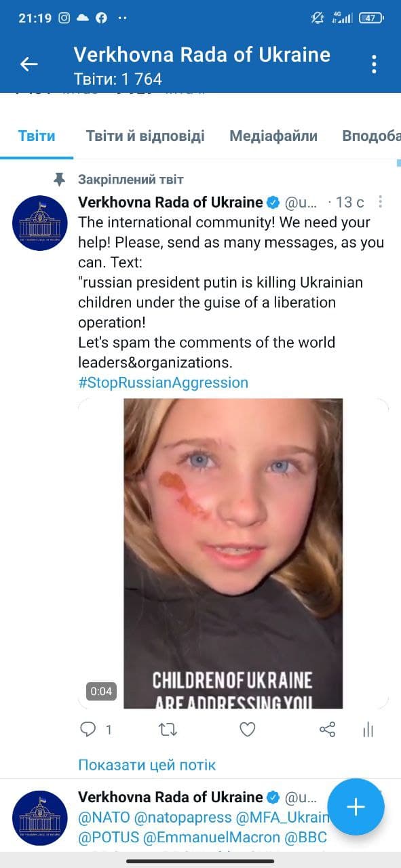Tap the Instagram notification icon in status bar

point(64,18)
